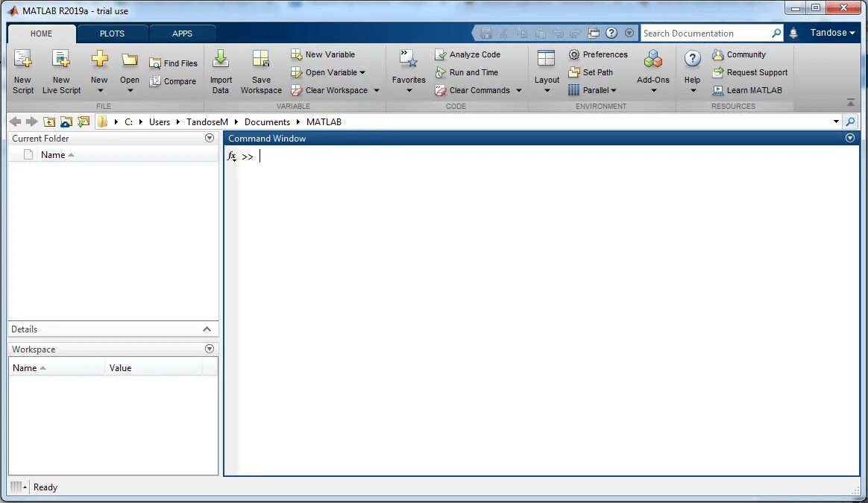This screenshot has width=868, height=503.
Task: Click Clear Workspace button
Action: tap(330, 89)
